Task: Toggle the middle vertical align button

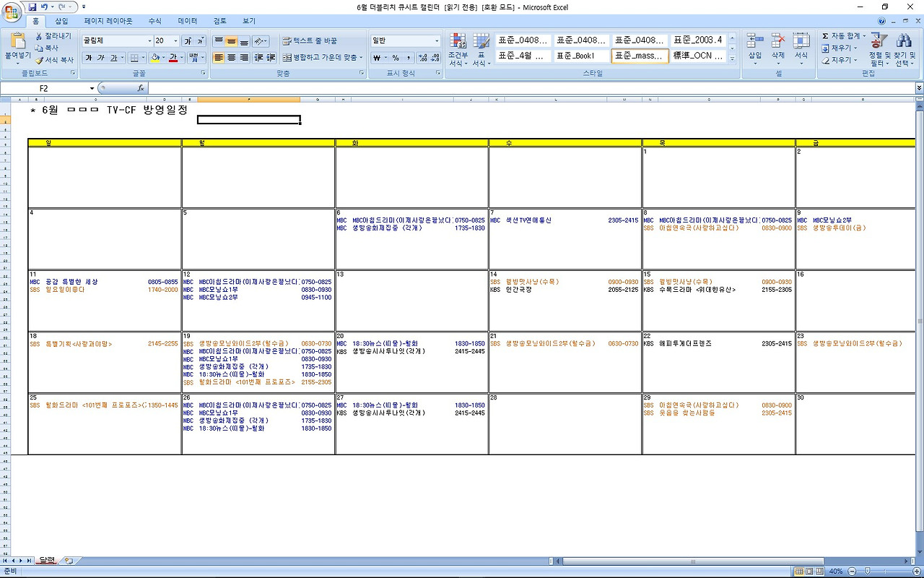Action: click(231, 42)
